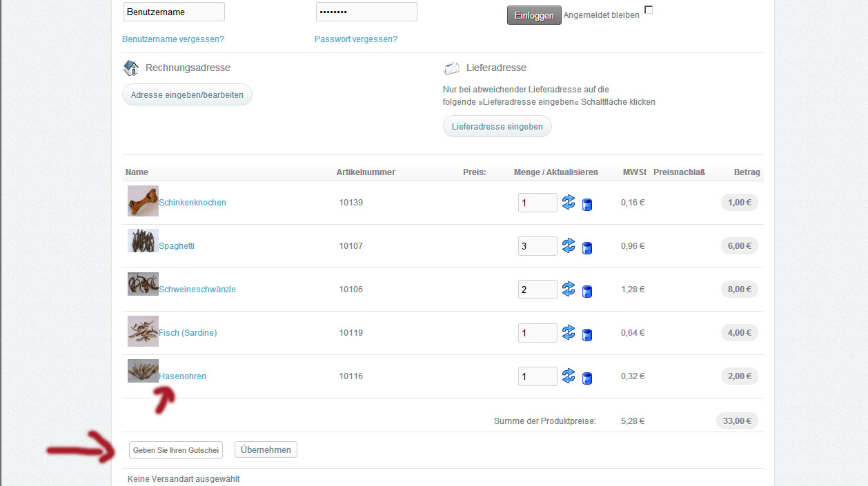868x486 pixels.
Task: Click Adresse eingeben/bearbeiten button
Action: pos(187,94)
